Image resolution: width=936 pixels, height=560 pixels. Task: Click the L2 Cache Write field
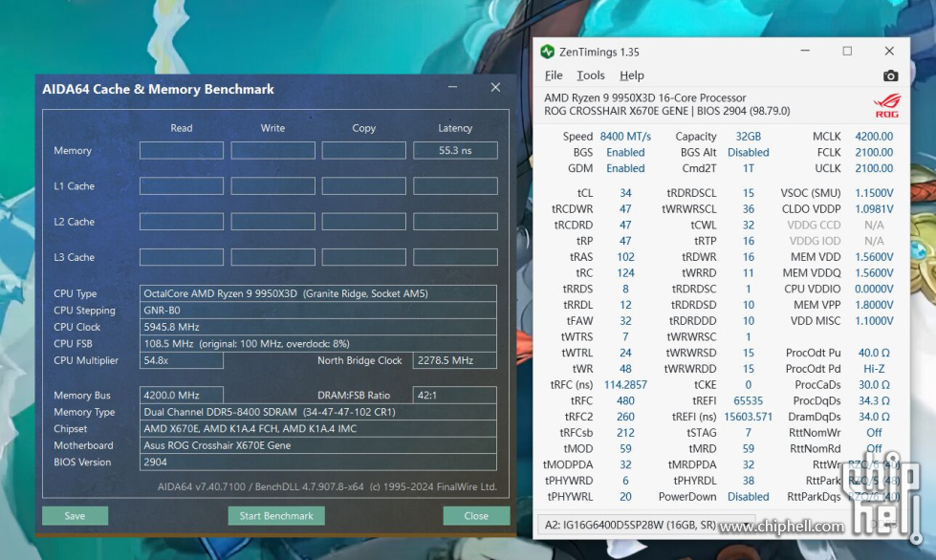(272, 222)
